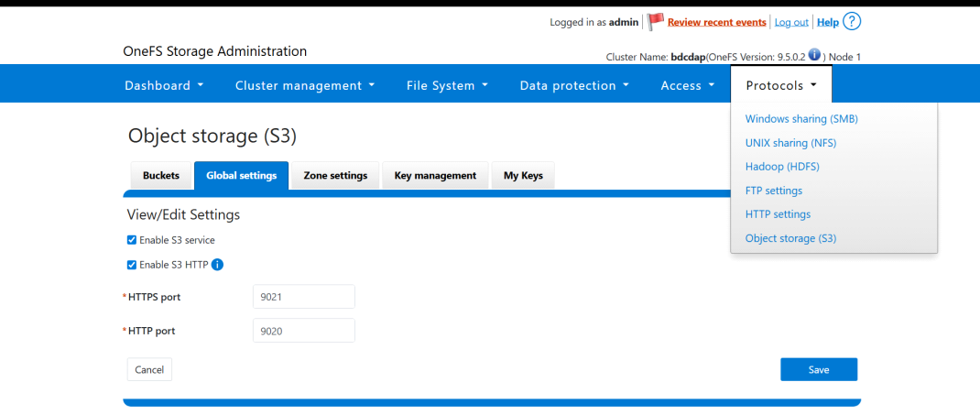This screenshot has width=980, height=415.
Task: Expand the Access menu
Action: [x=688, y=85]
